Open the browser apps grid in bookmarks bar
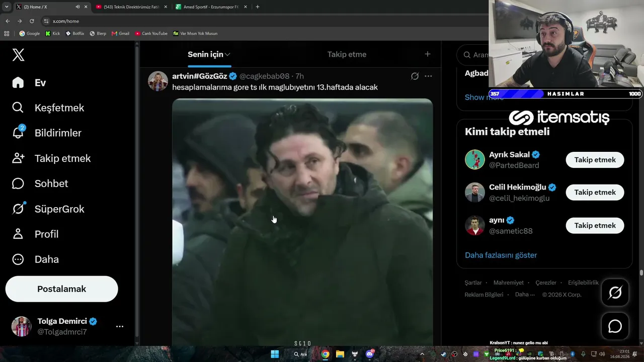Screen dimensions: 644x362 tap(7, 34)
